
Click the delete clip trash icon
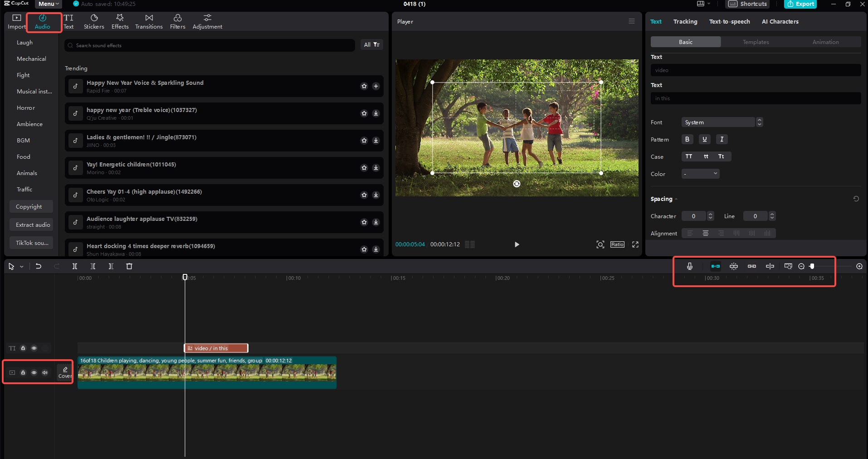point(129,266)
